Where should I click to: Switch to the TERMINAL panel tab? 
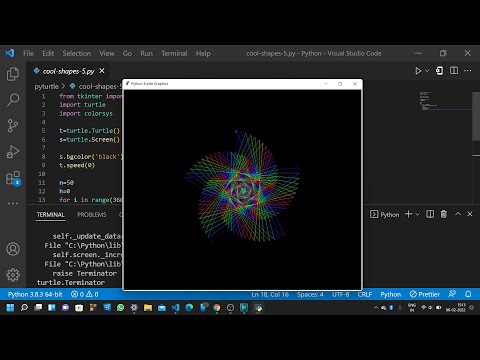[x=50, y=215]
